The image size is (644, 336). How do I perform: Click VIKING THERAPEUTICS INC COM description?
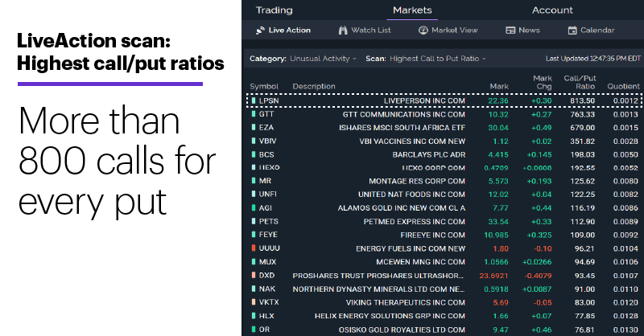(x=406, y=302)
